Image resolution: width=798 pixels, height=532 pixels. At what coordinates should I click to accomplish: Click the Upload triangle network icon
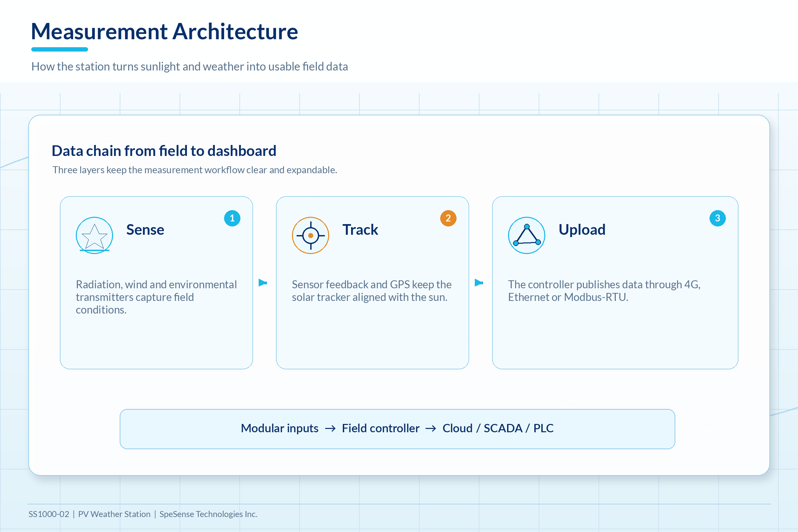(x=527, y=235)
